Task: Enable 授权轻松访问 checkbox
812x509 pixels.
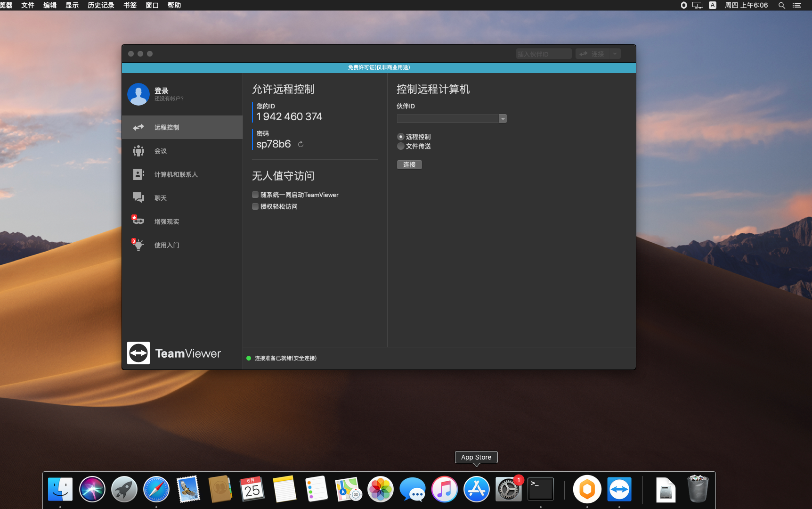Action: (255, 206)
